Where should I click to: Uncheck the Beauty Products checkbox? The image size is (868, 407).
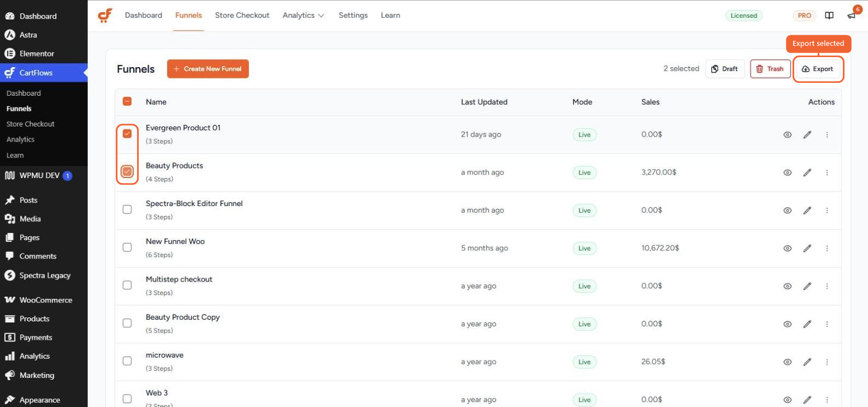127,171
